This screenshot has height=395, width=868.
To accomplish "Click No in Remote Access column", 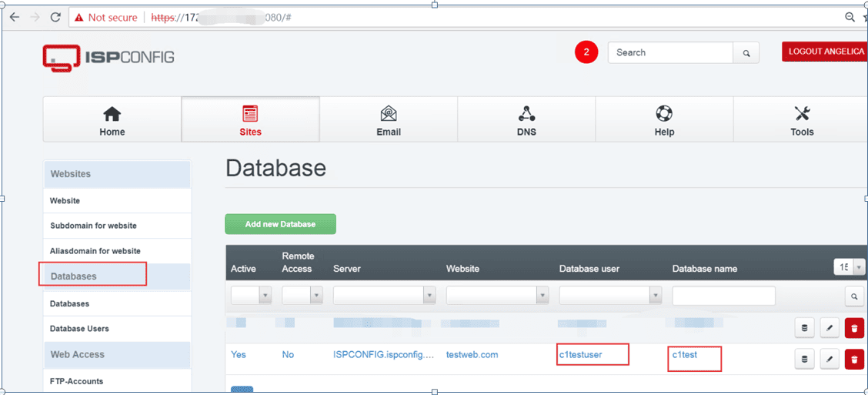I will 288,354.
